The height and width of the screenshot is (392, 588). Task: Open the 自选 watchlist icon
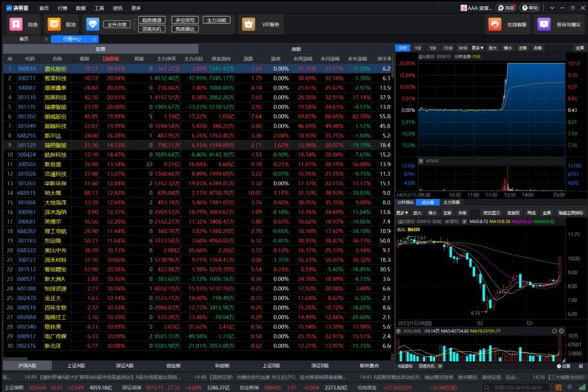[15, 25]
